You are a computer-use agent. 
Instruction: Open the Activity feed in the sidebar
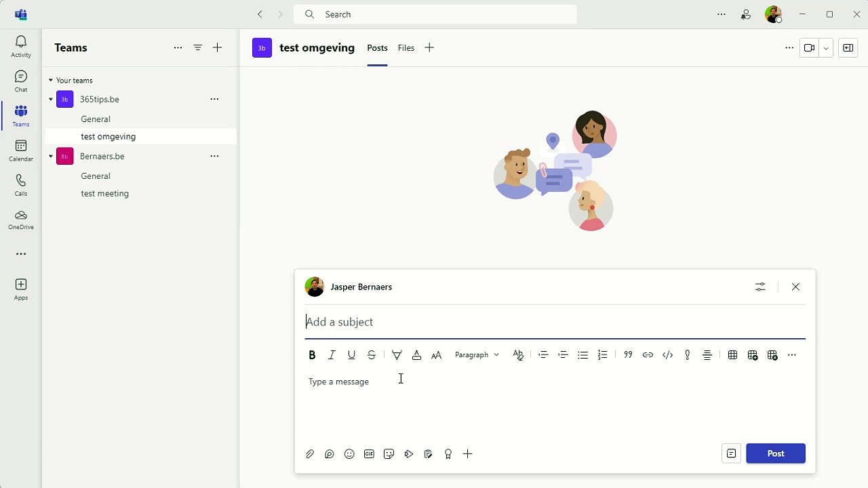[21, 47]
